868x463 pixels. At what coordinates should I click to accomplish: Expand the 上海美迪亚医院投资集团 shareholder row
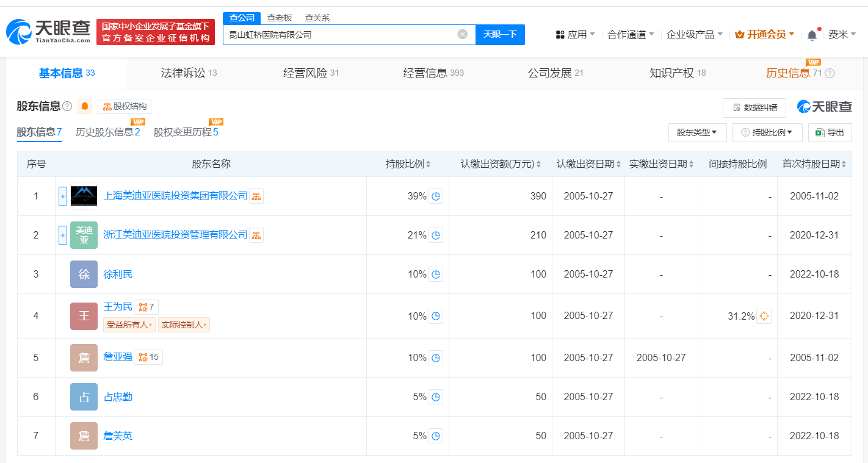click(62, 196)
